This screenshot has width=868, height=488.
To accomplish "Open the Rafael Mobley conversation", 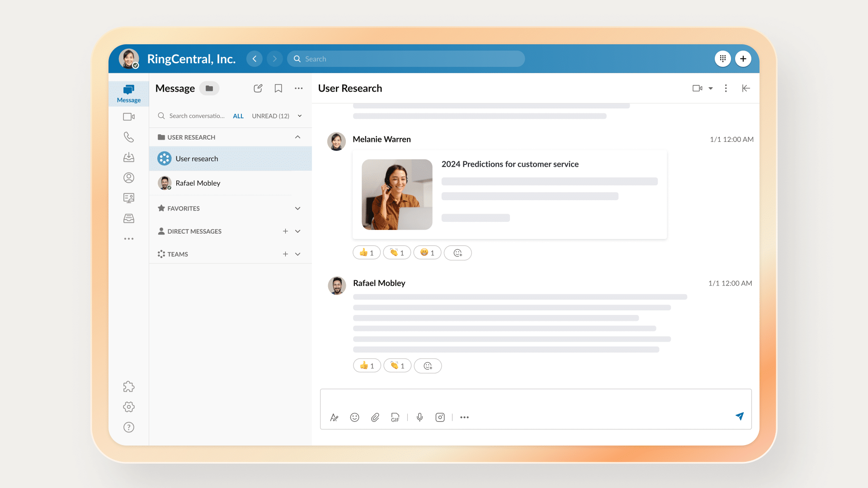I will click(198, 183).
